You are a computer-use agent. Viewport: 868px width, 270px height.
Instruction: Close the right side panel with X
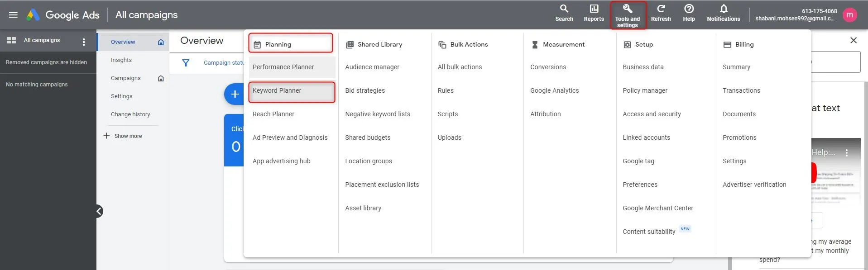click(x=854, y=40)
